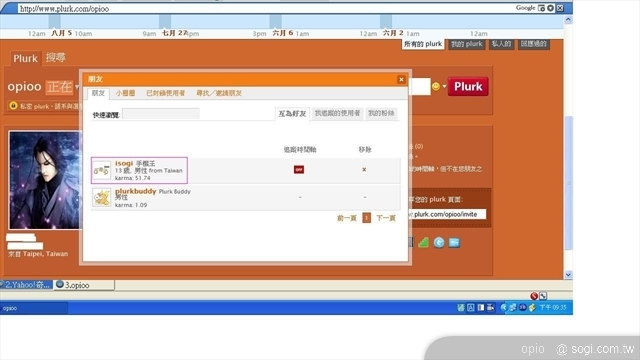Click the green share icon under the invite link

coord(423,242)
